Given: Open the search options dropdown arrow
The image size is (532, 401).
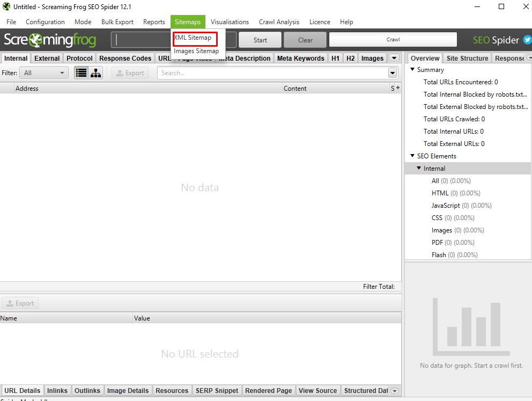Looking at the screenshot, I should click(393, 72).
